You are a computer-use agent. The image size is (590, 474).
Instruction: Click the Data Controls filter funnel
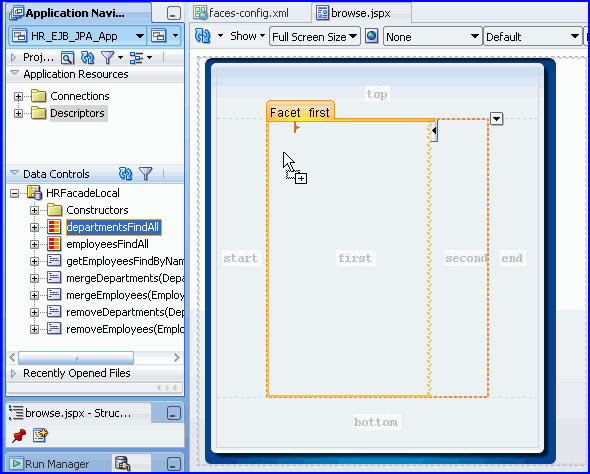(x=146, y=173)
